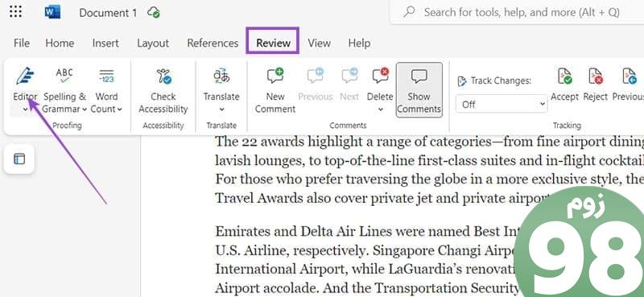Click the Word logo icon
644x297 pixels.
click(x=52, y=12)
